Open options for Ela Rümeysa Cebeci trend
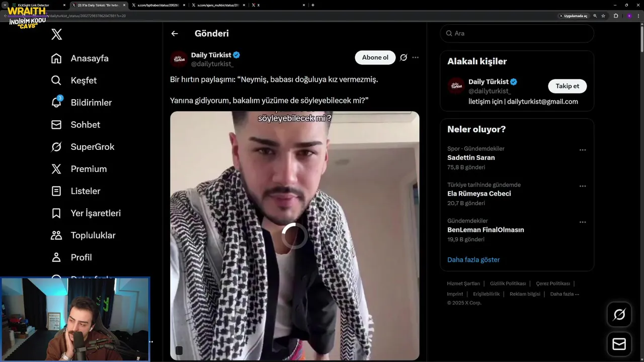644x362 pixels. coord(583,186)
